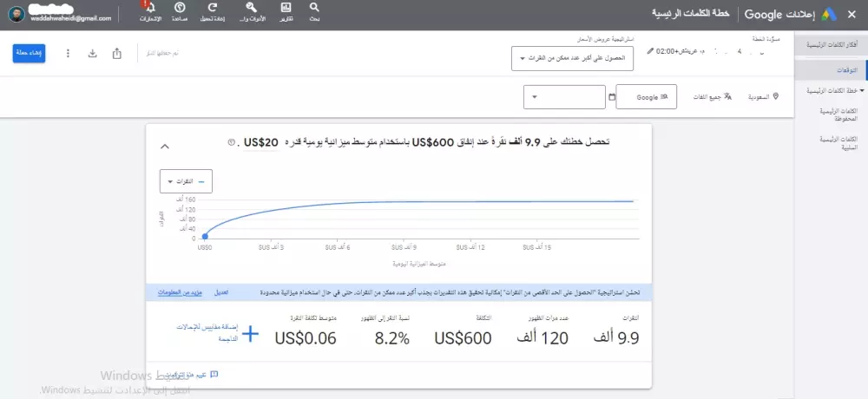This screenshot has height=399, width=868.
Task: Close the planner with the X icon
Action: pos(852,15)
